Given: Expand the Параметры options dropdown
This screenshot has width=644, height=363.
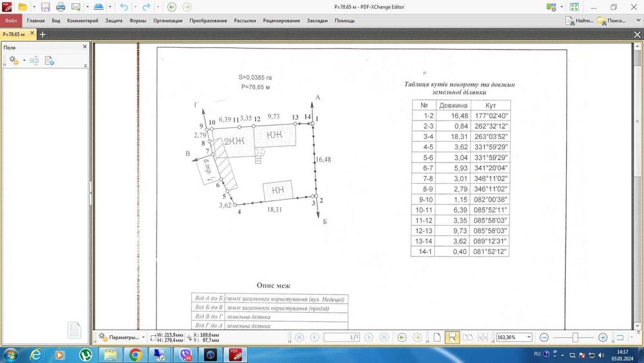Looking at the screenshot, I should tap(142, 337).
